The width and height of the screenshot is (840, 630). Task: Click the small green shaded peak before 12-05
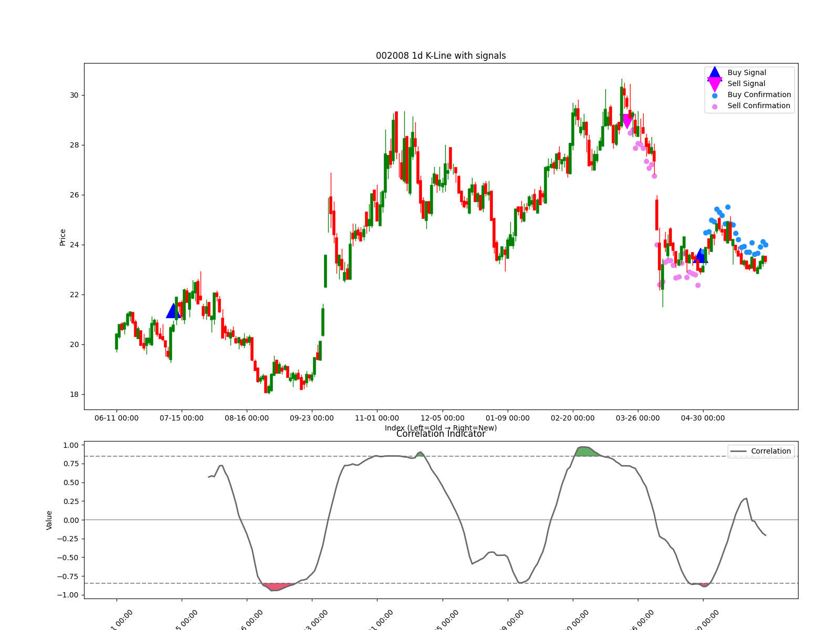(x=421, y=454)
